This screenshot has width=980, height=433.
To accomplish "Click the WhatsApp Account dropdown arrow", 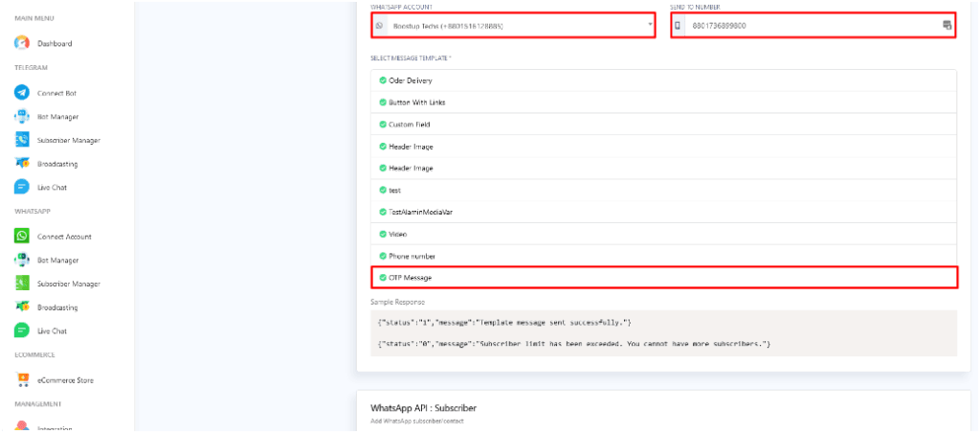I will pos(650,24).
